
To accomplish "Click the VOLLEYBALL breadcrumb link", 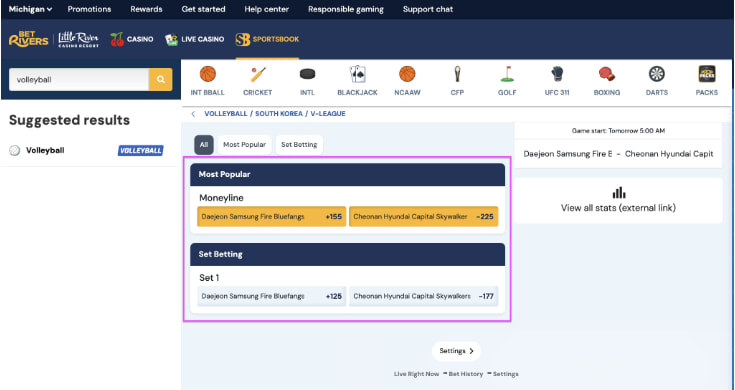I will pyautogui.click(x=226, y=114).
